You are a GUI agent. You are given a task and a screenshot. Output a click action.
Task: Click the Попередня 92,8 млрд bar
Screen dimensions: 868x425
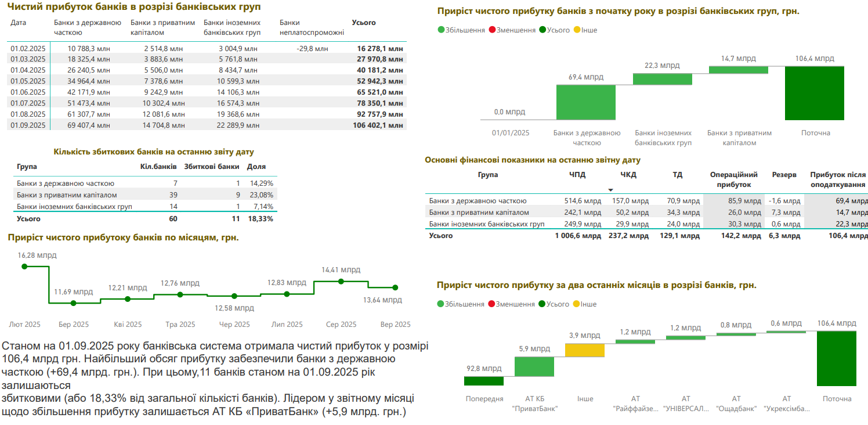coord(484,381)
